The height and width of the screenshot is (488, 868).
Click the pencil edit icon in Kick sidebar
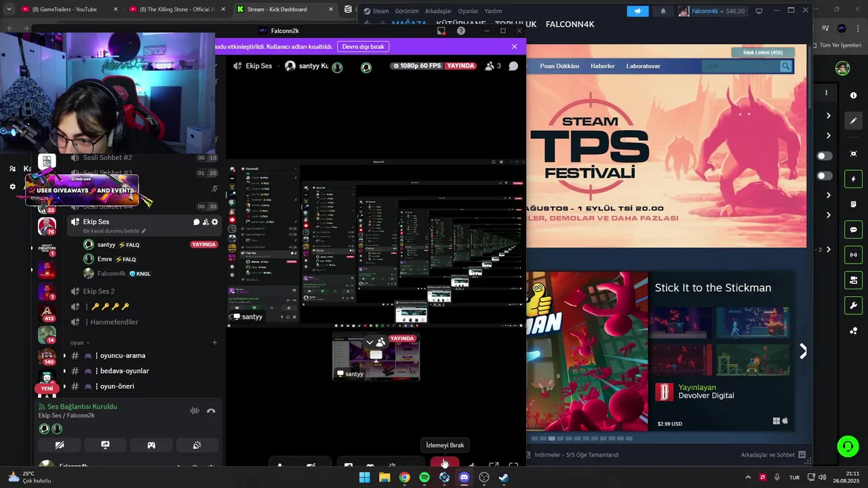(854, 121)
